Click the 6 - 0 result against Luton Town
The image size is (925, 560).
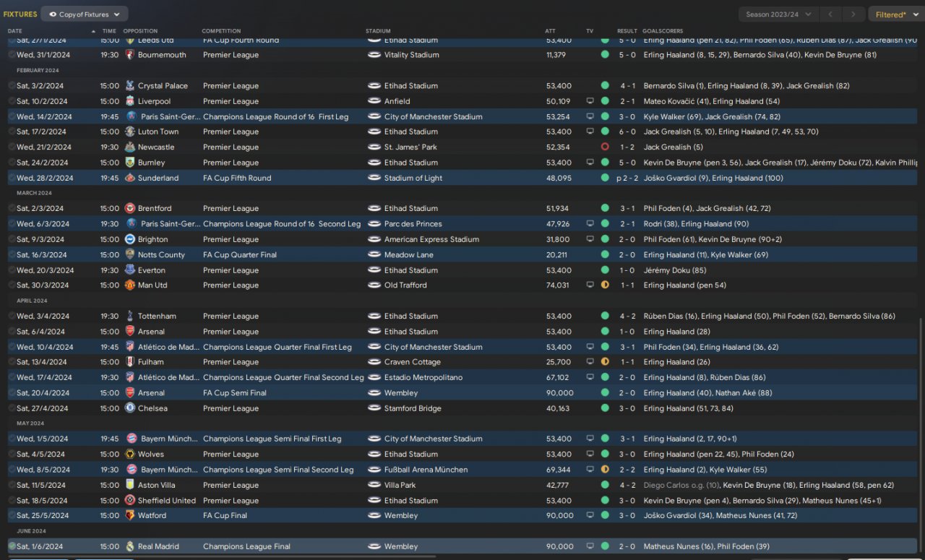627,132
